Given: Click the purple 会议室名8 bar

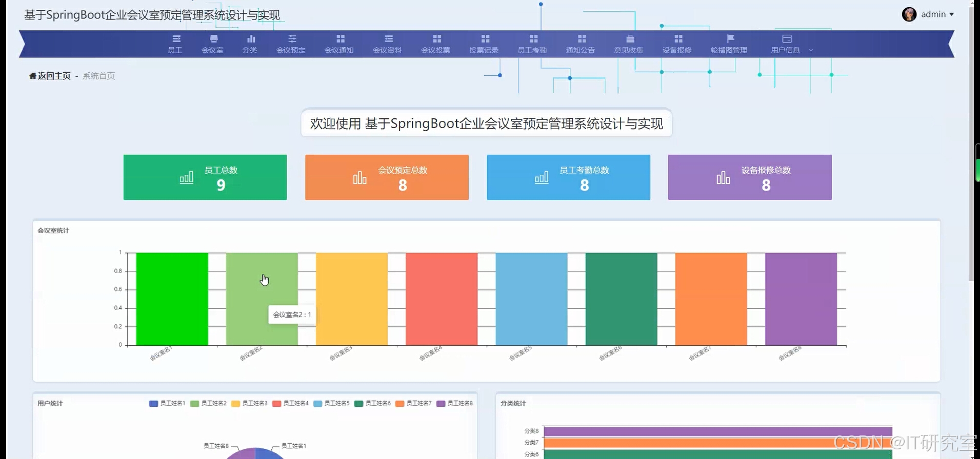Looking at the screenshot, I should click(801, 299).
